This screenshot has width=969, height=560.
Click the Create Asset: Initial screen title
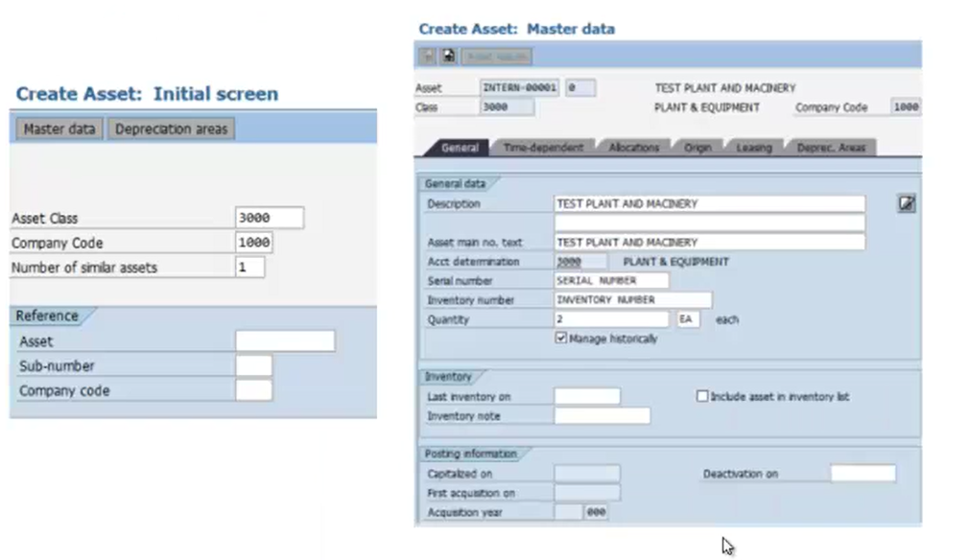pos(147,94)
